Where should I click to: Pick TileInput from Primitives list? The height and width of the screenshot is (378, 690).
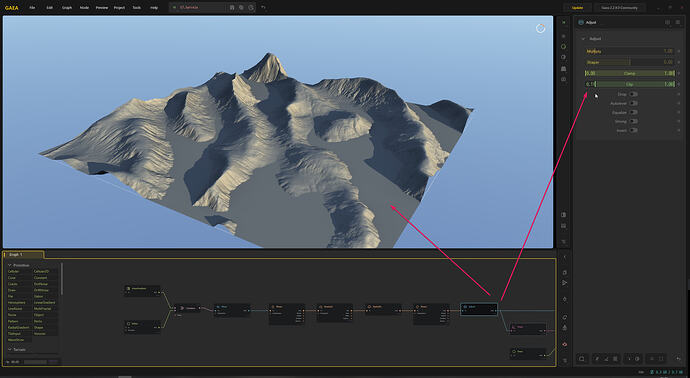point(15,334)
